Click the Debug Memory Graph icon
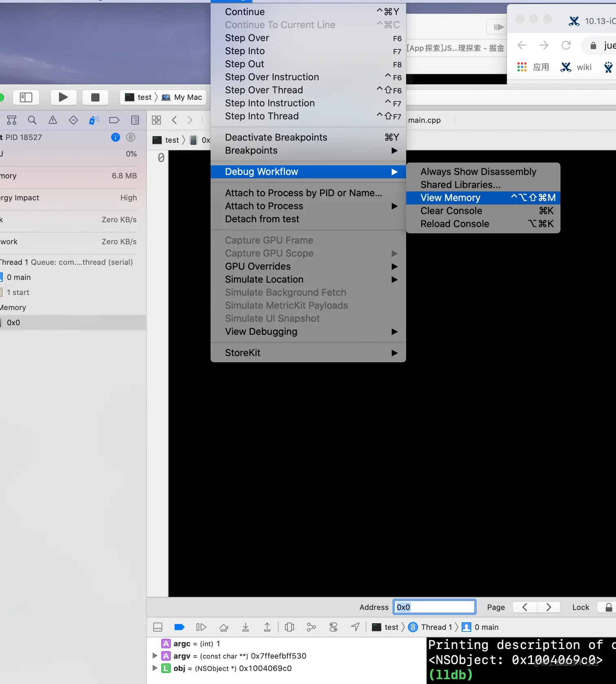The width and height of the screenshot is (616, 684). (x=311, y=627)
